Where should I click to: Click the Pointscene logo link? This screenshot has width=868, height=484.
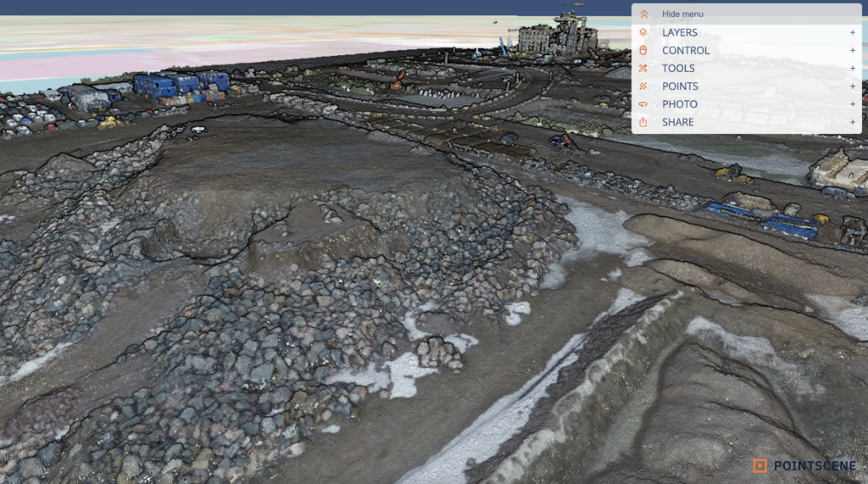pos(804,465)
